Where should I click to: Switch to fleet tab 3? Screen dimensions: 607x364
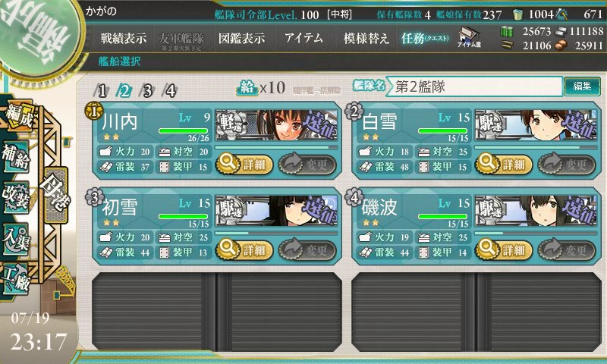147,91
